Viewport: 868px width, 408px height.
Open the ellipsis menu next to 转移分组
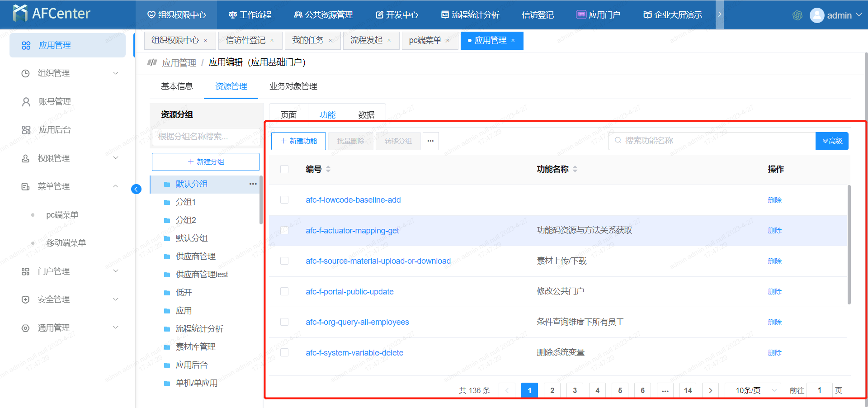tap(430, 141)
